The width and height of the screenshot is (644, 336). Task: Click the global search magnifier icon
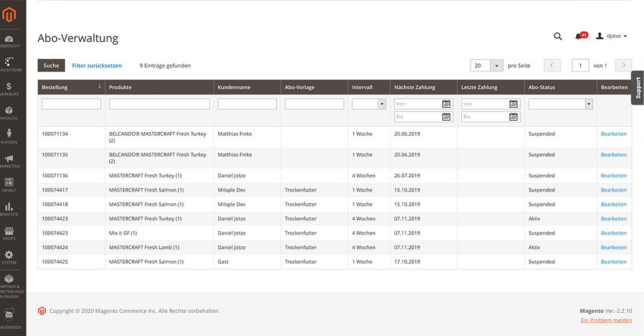tap(558, 36)
